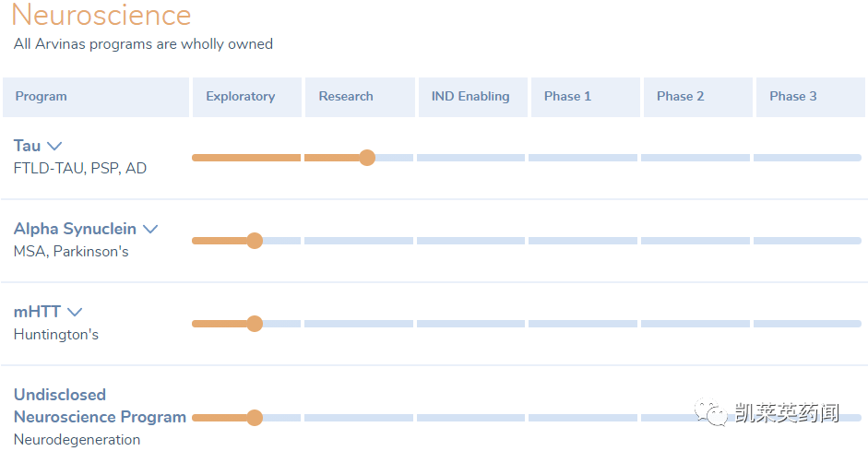Open the Undisclosed Neuroscience Program title
This screenshot has width=868, height=451.
coord(100,406)
